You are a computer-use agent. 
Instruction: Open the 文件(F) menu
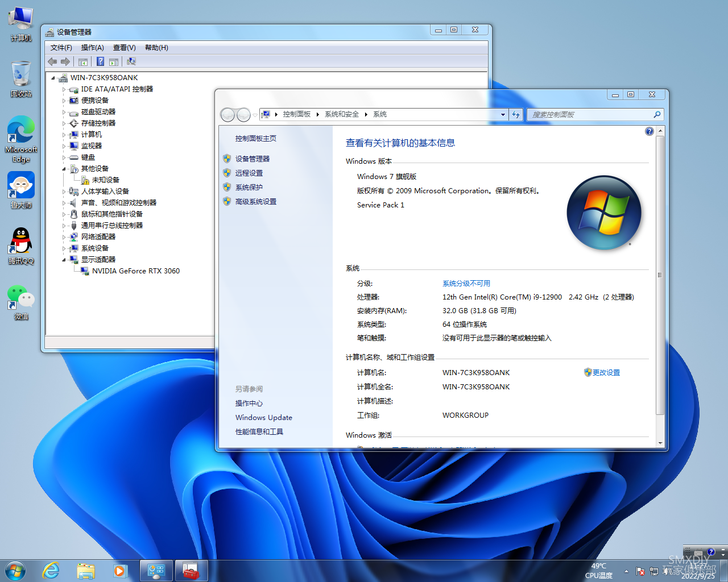61,48
